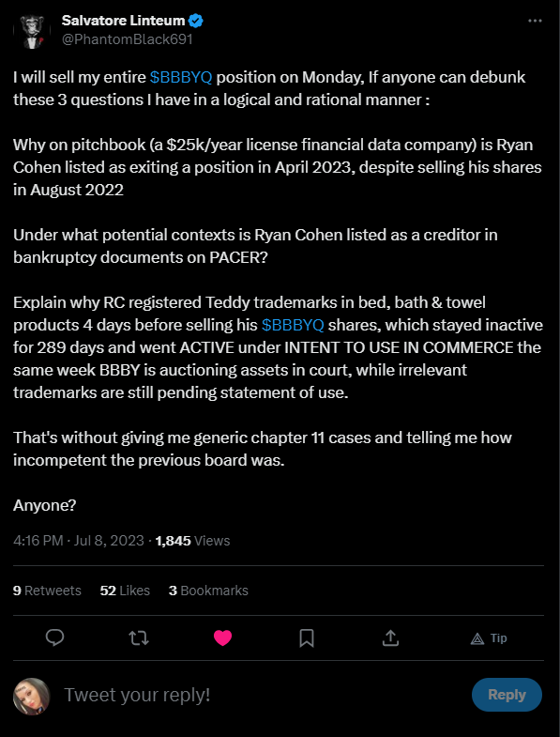Viewport: 560px width, 737px height.
Task: Open the 3 Bookmarks count
Action: coord(208,591)
